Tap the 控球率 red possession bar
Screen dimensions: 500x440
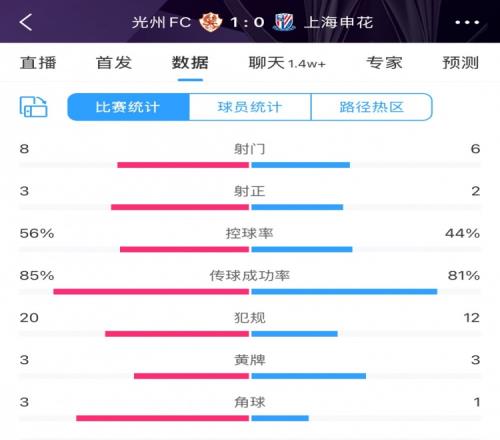184,249
